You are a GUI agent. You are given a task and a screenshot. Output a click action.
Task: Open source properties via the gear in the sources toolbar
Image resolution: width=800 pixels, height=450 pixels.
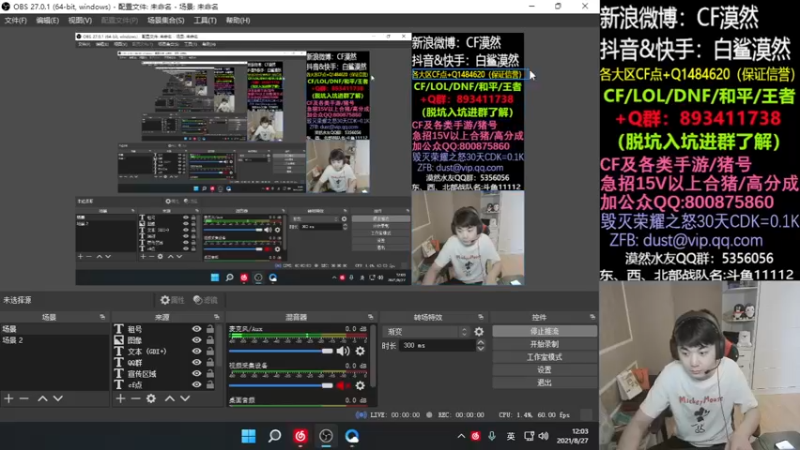tap(151, 398)
